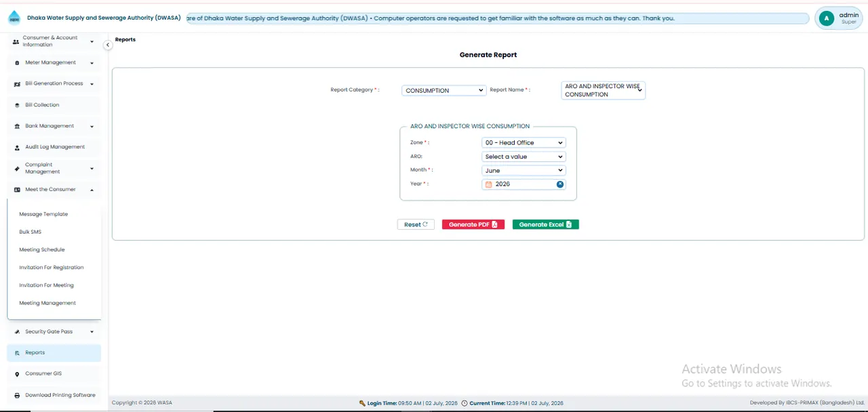The image size is (868, 412).
Task: Expand the Complaint Management arrow
Action: (92, 168)
